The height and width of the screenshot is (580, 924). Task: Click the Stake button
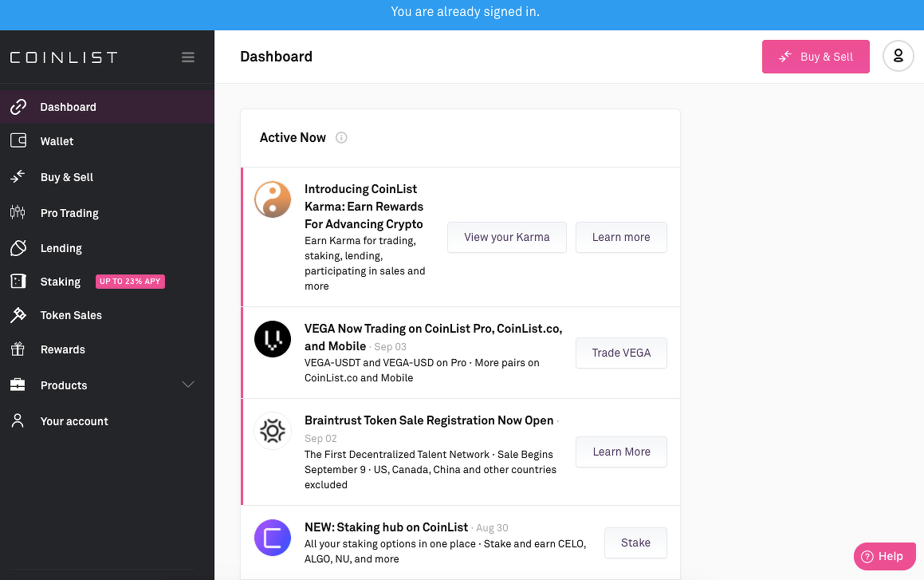pyautogui.click(x=635, y=543)
